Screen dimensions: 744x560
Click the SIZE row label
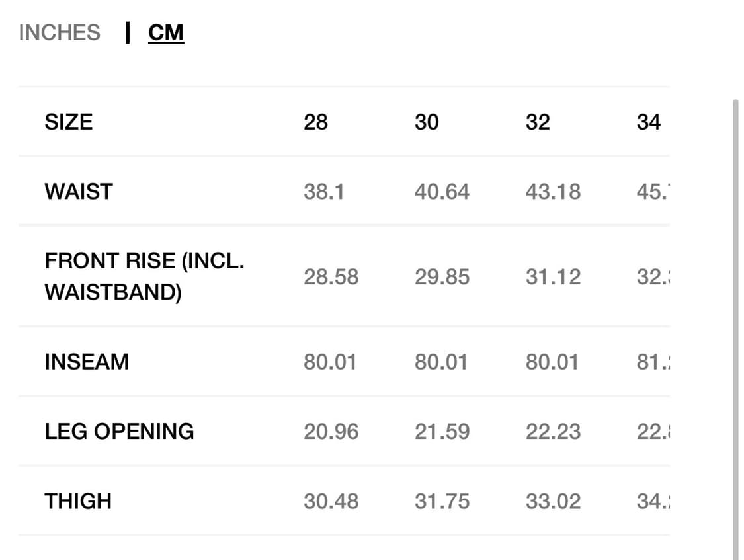[x=68, y=122]
